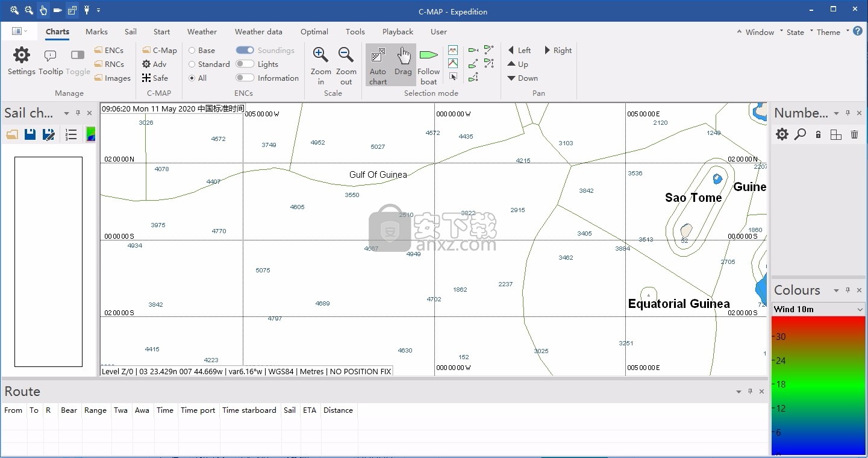Click dotted-rectangle pointer select icon in Selection mode

click(x=453, y=77)
